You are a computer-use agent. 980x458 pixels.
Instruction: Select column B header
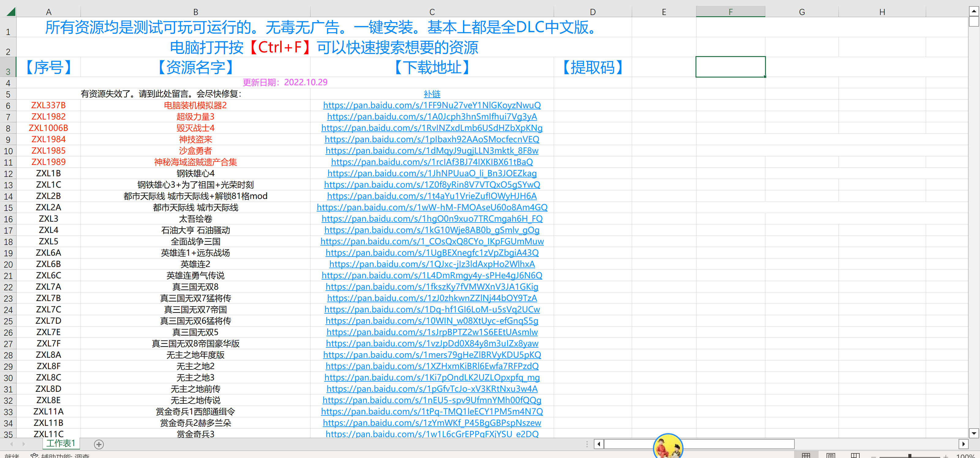[196, 12]
